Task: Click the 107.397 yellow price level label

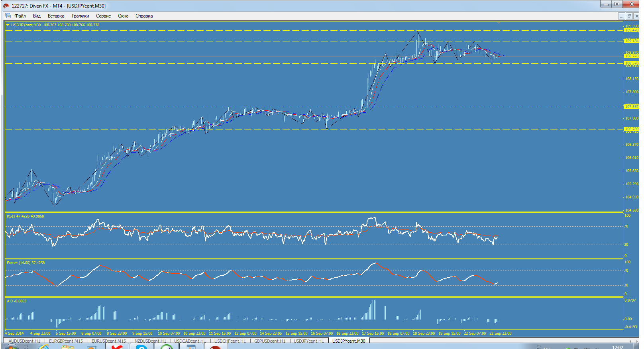Action: [631, 106]
